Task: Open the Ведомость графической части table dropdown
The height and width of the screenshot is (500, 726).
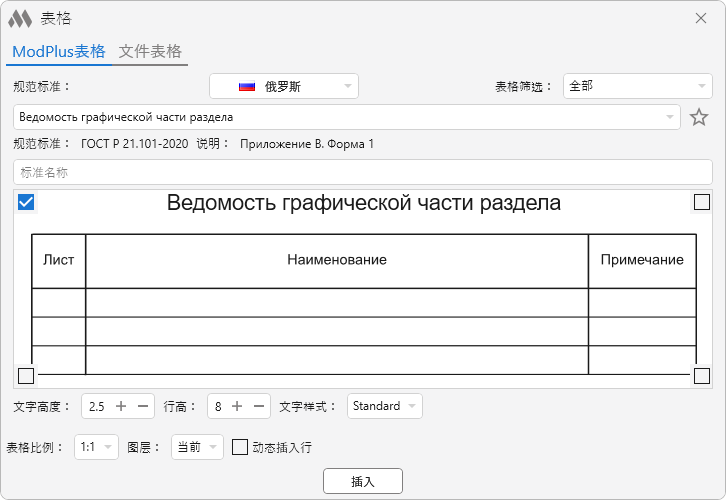Action: pos(346,118)
